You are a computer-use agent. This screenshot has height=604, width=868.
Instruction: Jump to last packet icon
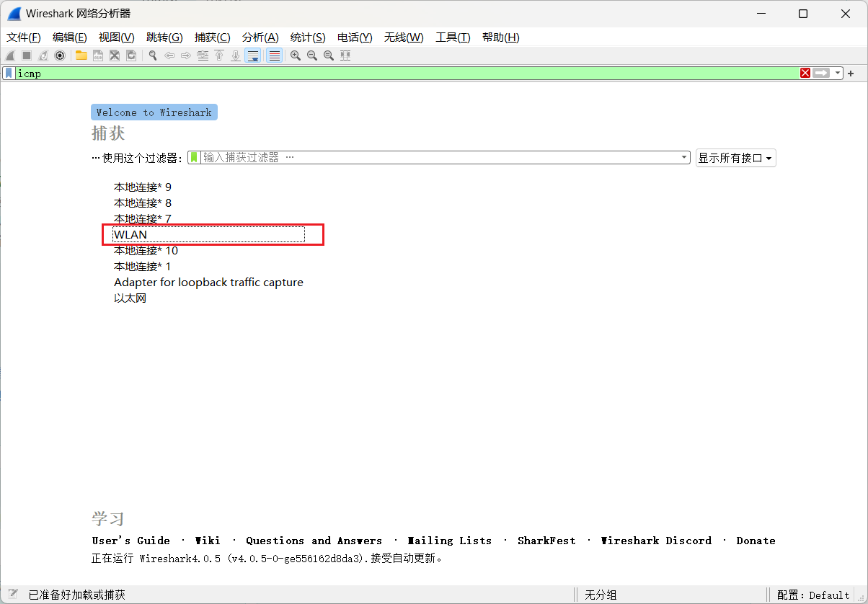[236, 55]
